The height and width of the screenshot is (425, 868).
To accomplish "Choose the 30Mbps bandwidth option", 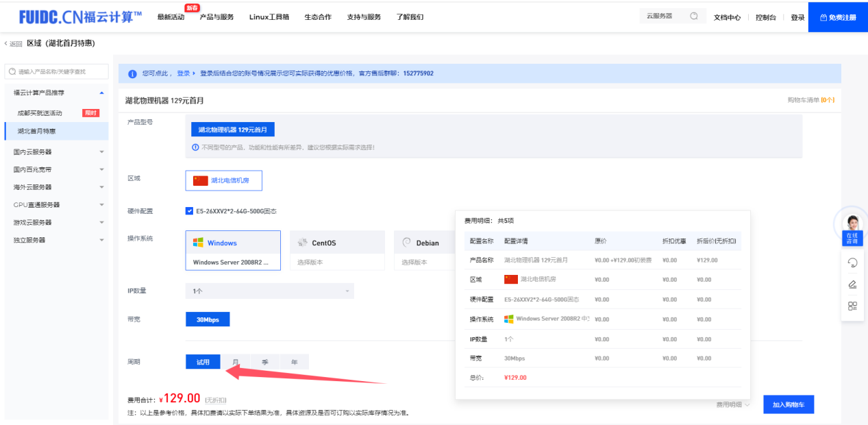I will (x=207, y=319).
